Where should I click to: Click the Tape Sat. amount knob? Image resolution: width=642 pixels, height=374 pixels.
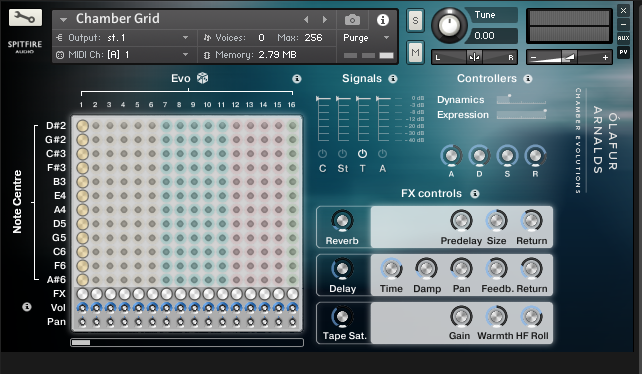tap(342, 317)
